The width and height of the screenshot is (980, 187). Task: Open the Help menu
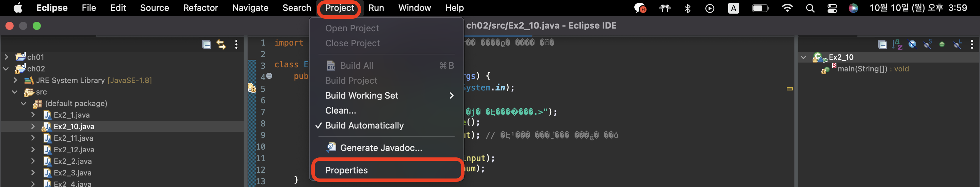454,8
